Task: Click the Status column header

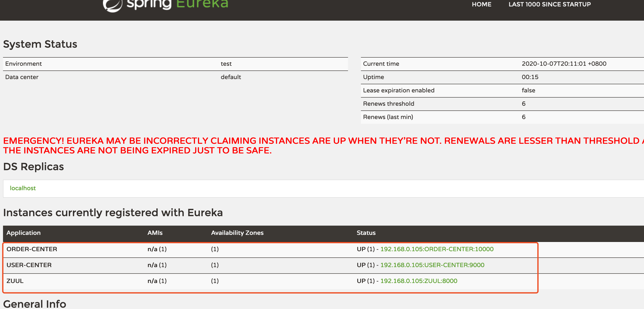Action: 366,233
